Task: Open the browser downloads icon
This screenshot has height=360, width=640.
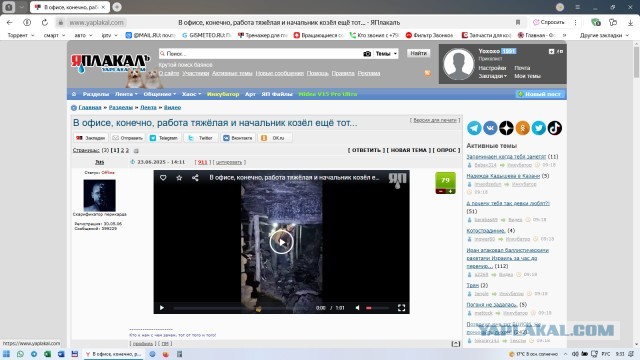Action: [630, 22]
